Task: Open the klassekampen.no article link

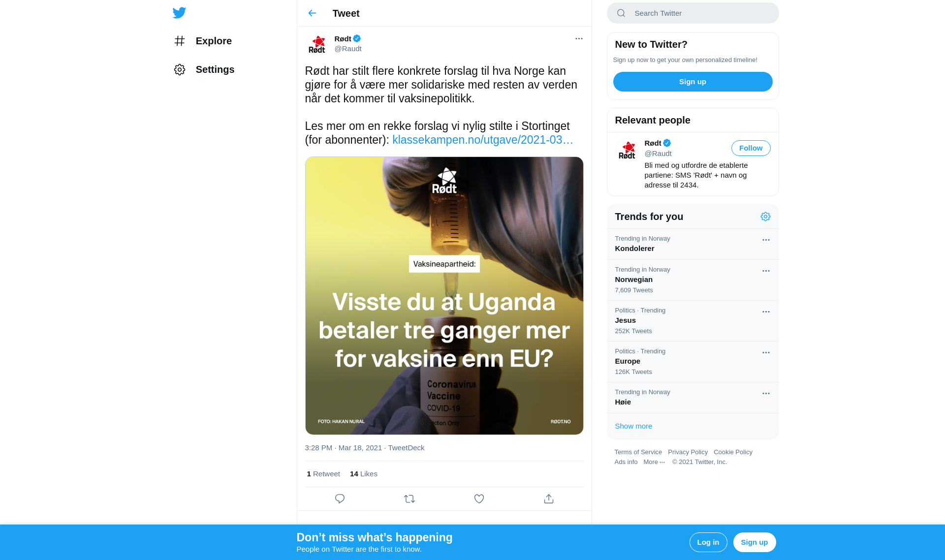Action: pos(483,140)
